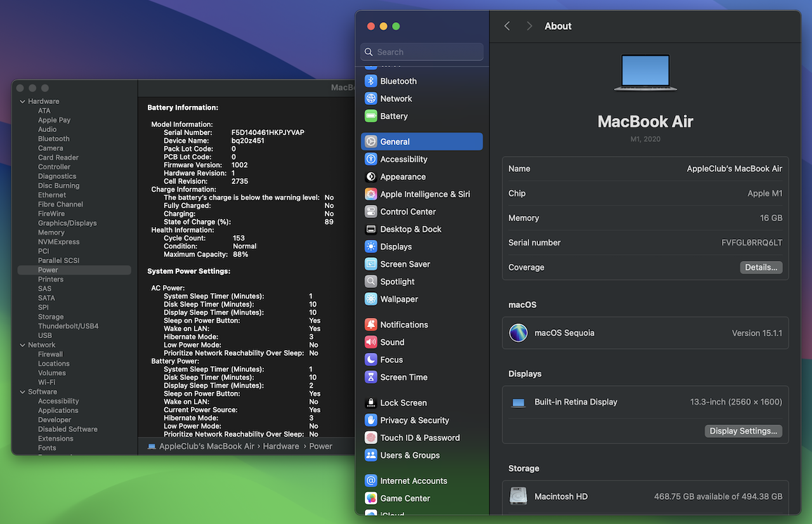Screen dimensions: 812x524
Task: Collapse the Hardware section in System Information
Action: click(22, 102)
